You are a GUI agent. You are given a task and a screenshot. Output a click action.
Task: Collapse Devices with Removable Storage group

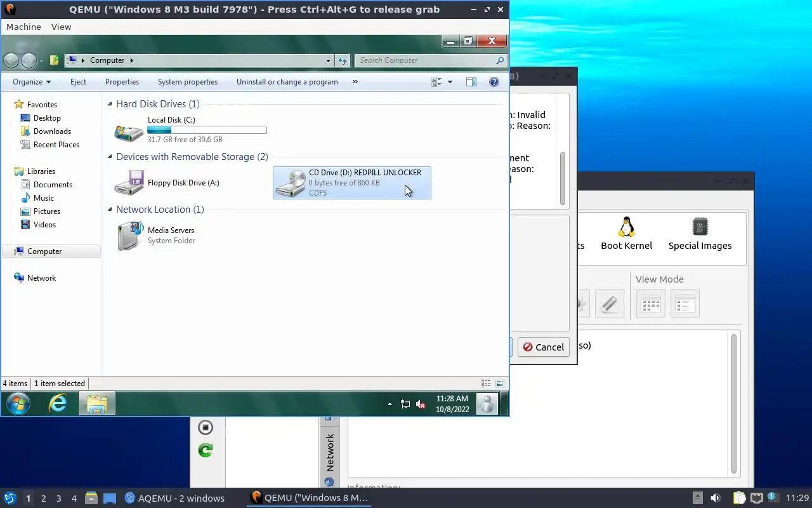point(110,157)
